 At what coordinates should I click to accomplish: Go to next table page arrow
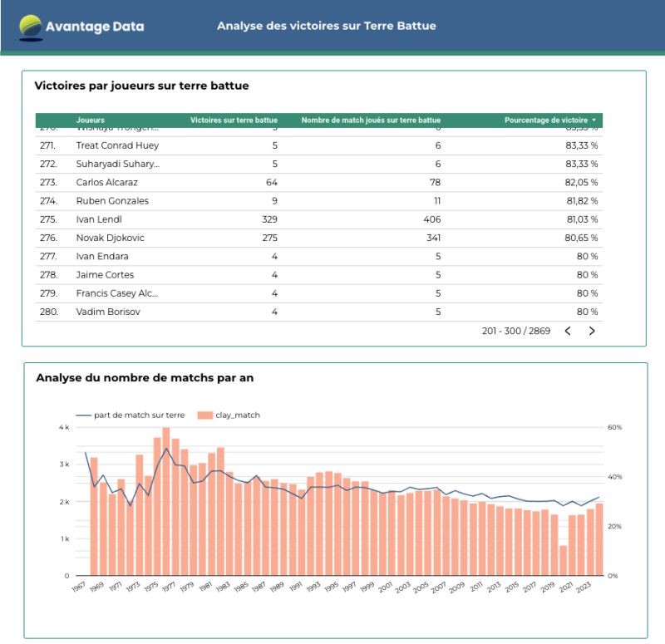[x=592, y=331]
